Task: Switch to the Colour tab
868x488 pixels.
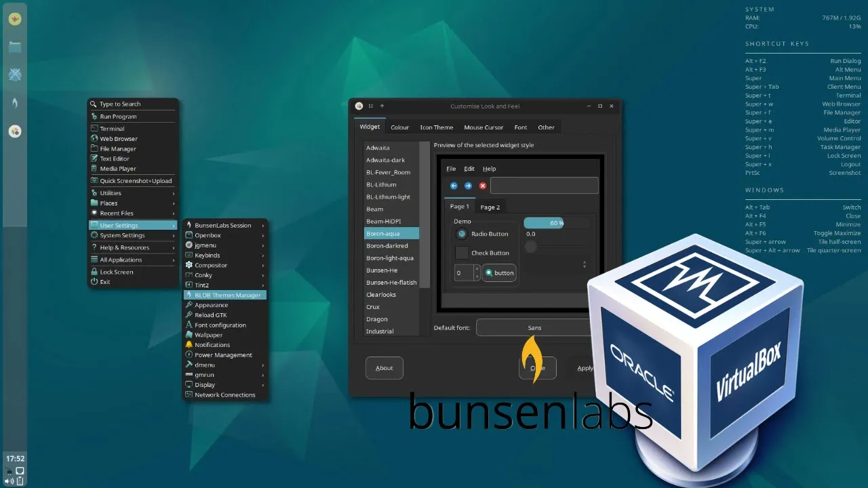Action: click(399, 127)
